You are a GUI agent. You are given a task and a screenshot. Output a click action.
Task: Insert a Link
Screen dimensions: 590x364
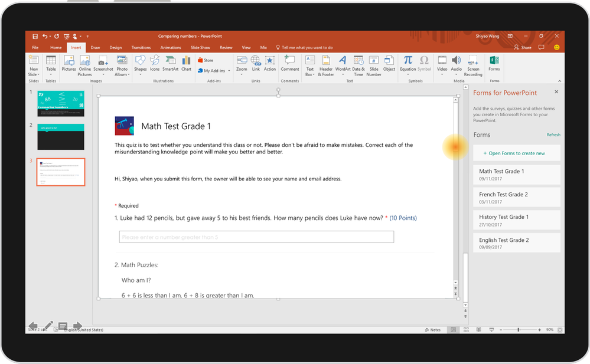256,63
